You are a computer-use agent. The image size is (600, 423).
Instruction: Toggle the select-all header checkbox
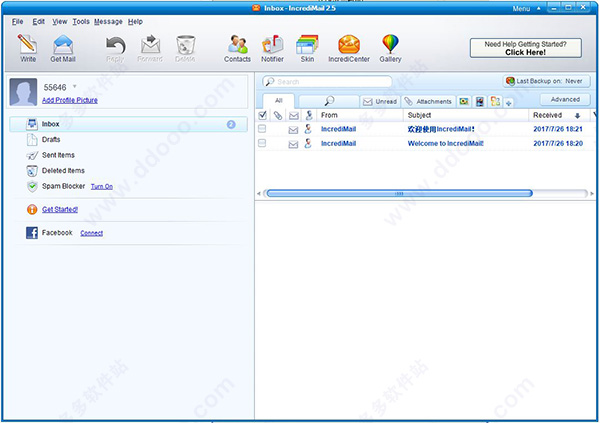[x=262, y=115]
